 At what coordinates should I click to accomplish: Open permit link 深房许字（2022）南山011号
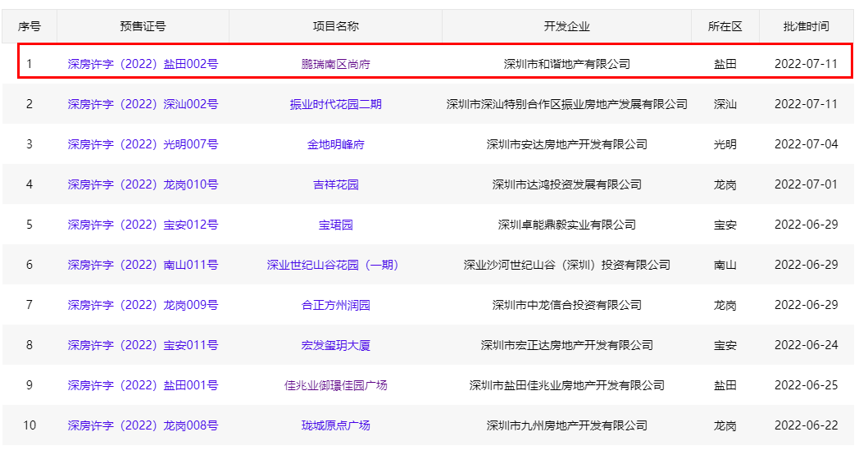[x=143, y=265]
